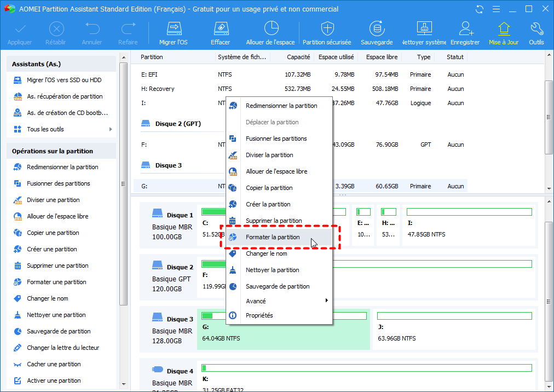
Task: Click disk map vertical scrollbar thumb
Action: click(549, 302)
